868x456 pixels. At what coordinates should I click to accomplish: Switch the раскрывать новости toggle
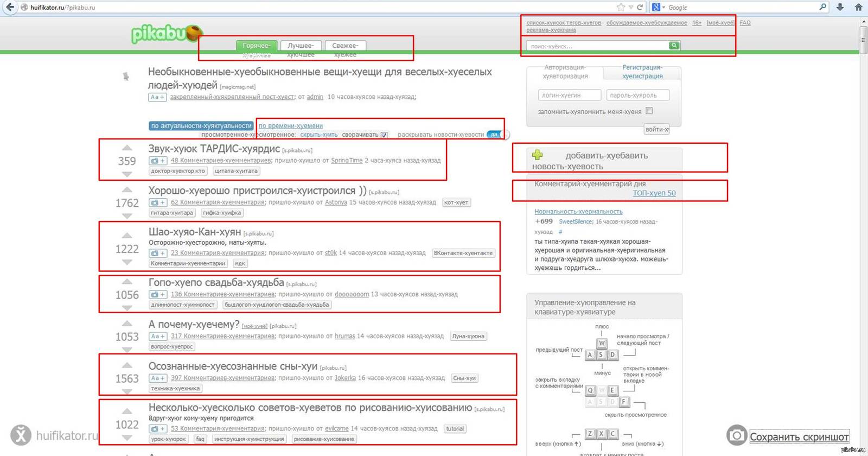tap(498, 135)
